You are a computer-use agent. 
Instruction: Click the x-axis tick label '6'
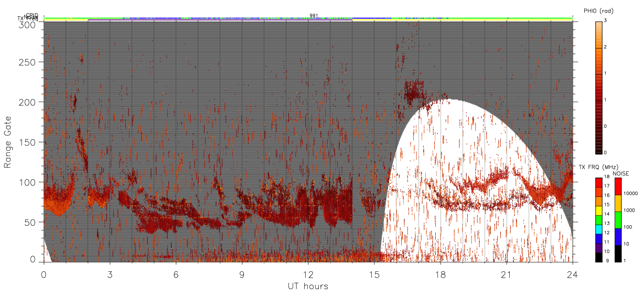176,274
